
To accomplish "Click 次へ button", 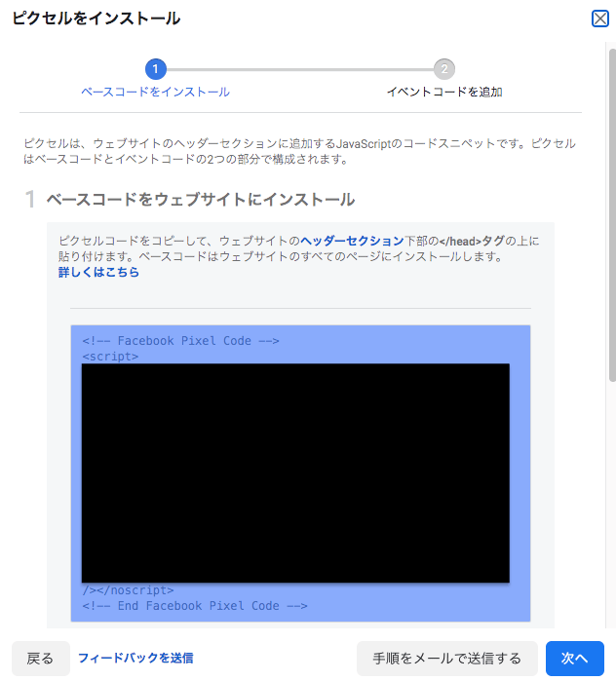I will pyautogui.click(x=575, y=659).
